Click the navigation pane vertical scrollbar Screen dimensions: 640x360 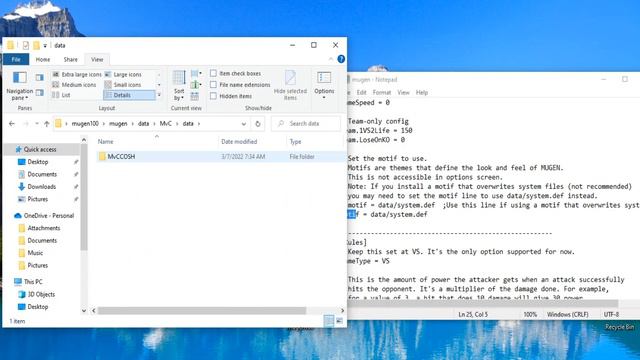tap(84, 198)
